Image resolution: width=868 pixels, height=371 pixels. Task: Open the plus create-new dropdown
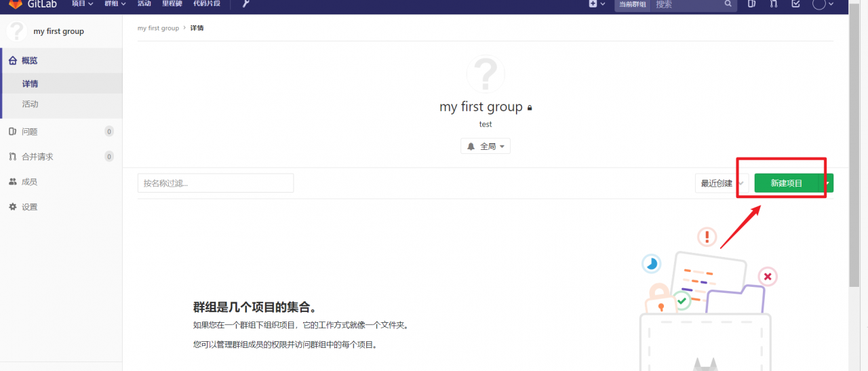click(x=597, y=4)
